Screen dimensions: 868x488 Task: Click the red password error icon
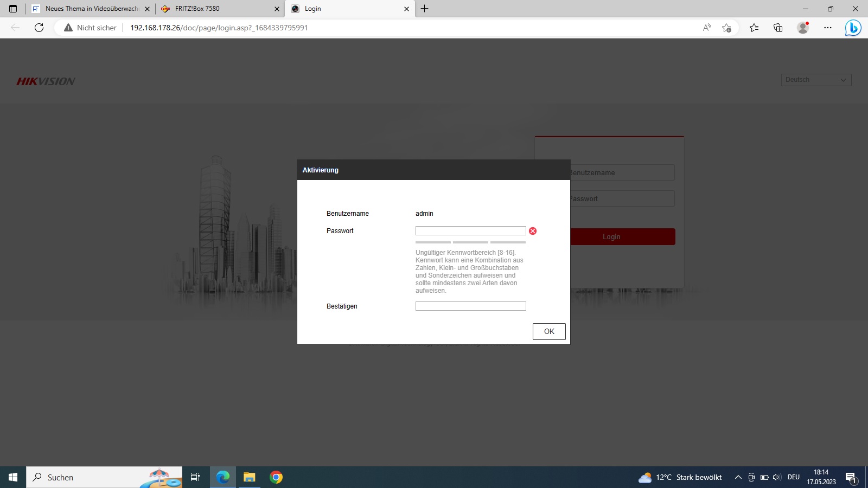click(x=533, y=231)
